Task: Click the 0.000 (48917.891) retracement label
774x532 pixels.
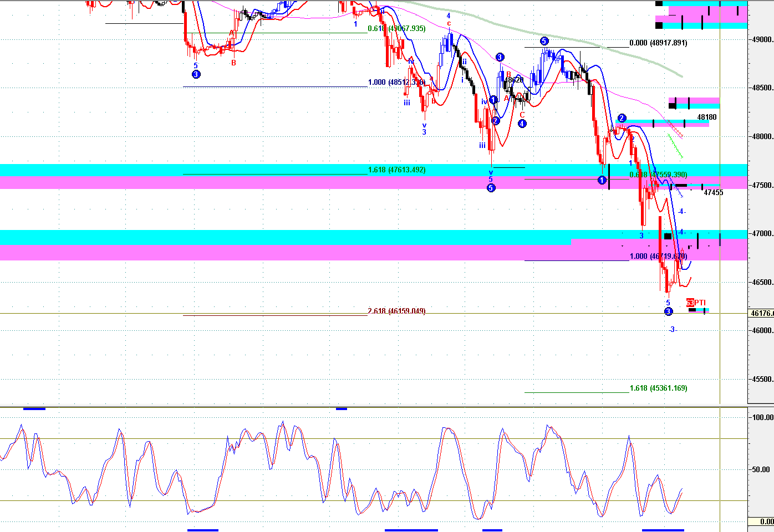Action: (x=658, y=43)
